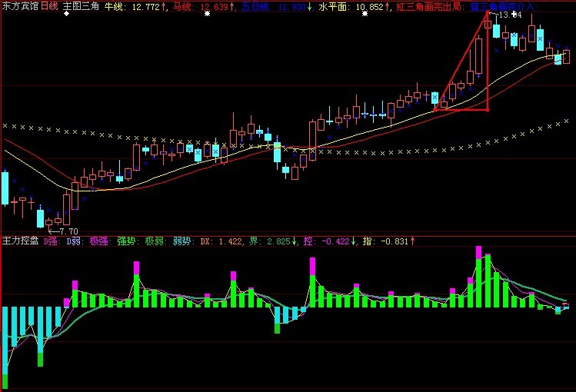
Task: Click the D弱 legend label
Action: click(73, 241)
